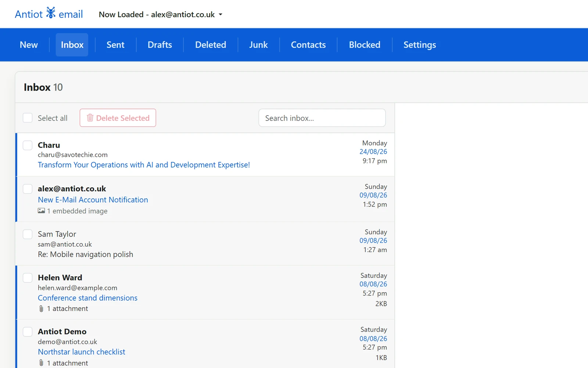Open the Now Loaded account dropdown
The width and height of the screenshot is (588, 368).
click(x=161, y=14)
